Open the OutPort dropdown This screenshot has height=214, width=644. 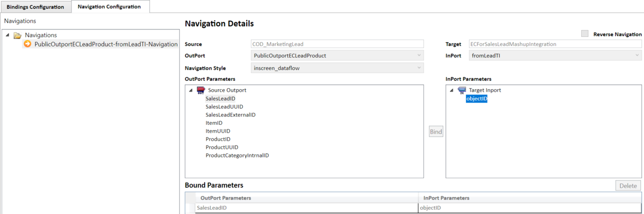(419, 55)
